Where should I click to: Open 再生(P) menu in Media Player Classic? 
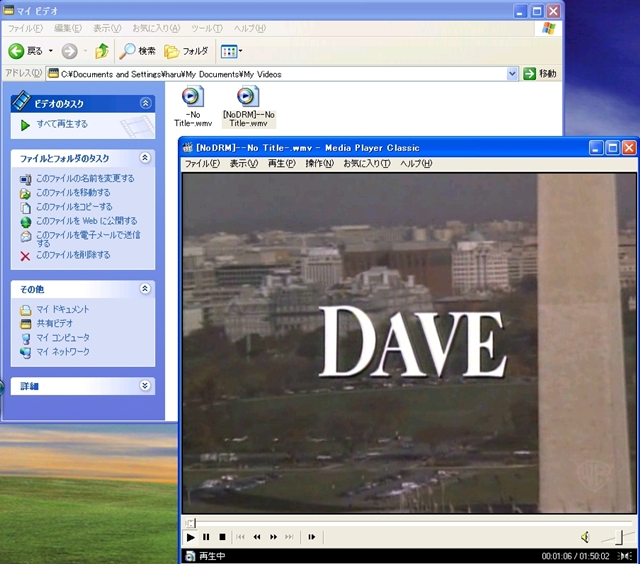(282, 164)
